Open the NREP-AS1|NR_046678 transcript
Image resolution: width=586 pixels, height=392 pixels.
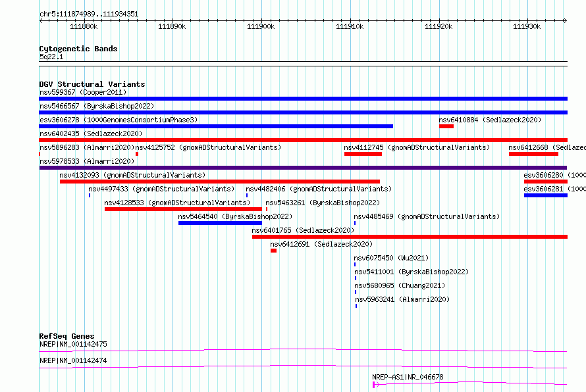pos(408,377)
